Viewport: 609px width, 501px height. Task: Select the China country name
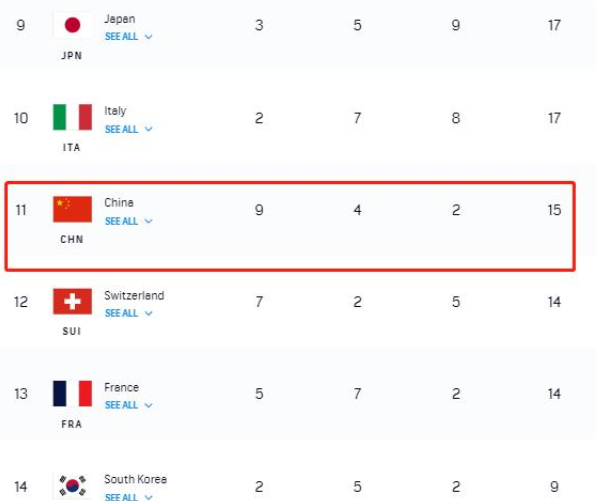tap(119, 203)
